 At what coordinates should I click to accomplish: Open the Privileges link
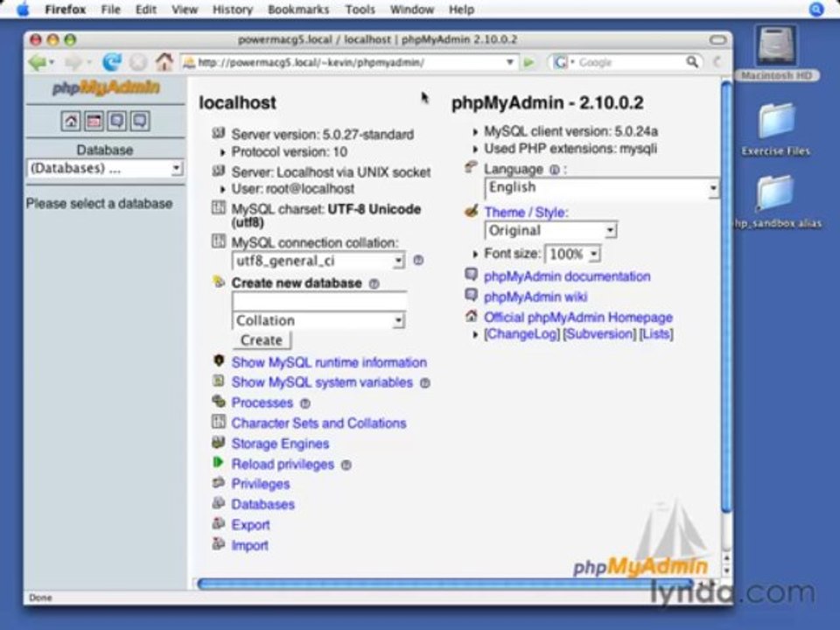261,484
